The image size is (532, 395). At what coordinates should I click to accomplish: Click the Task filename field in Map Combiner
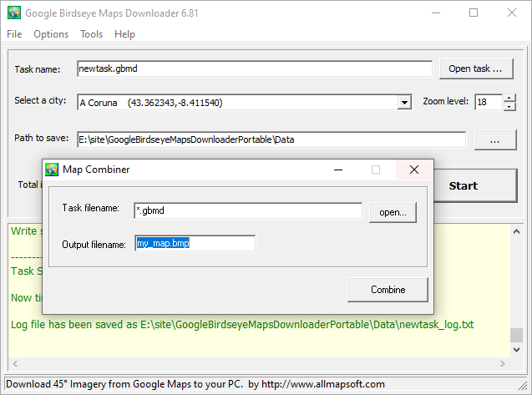click(248, 210)
